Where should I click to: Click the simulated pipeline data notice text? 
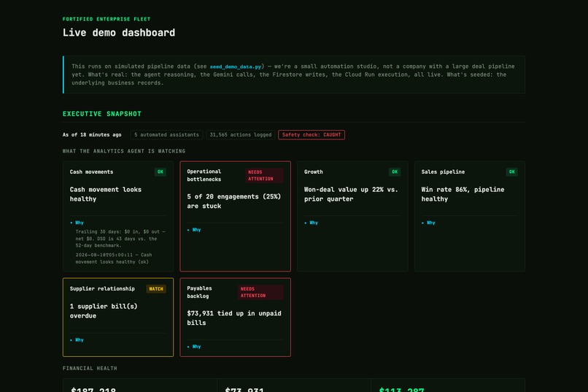coord(293,74)
